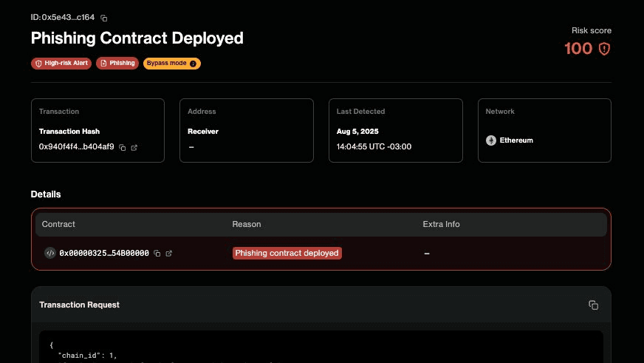Click the Receiver label in Address card
This screenshot has height=363, width=644.
(x=203, y=132)
